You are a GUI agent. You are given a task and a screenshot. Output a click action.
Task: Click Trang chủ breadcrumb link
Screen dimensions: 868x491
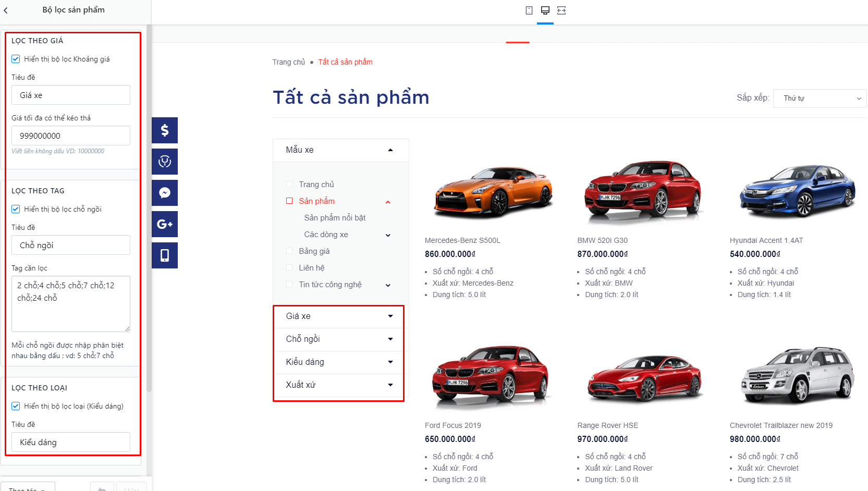288,62
